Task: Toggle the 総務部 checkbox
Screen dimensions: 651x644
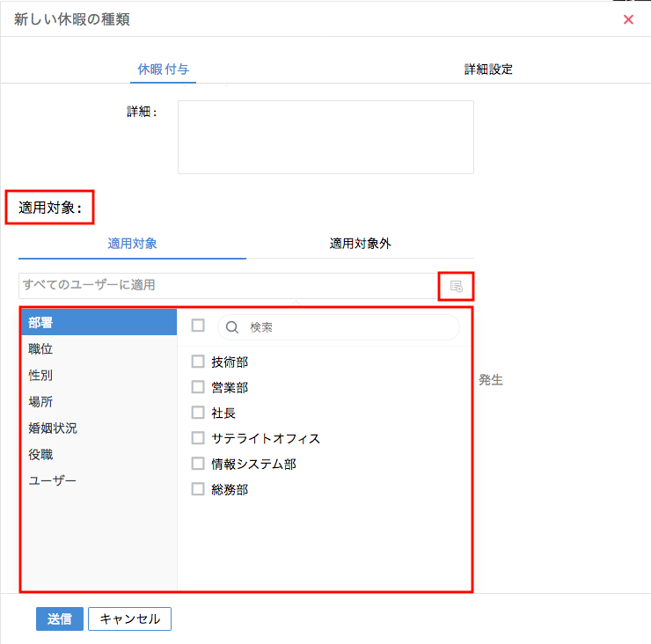Action: (198, 489)
